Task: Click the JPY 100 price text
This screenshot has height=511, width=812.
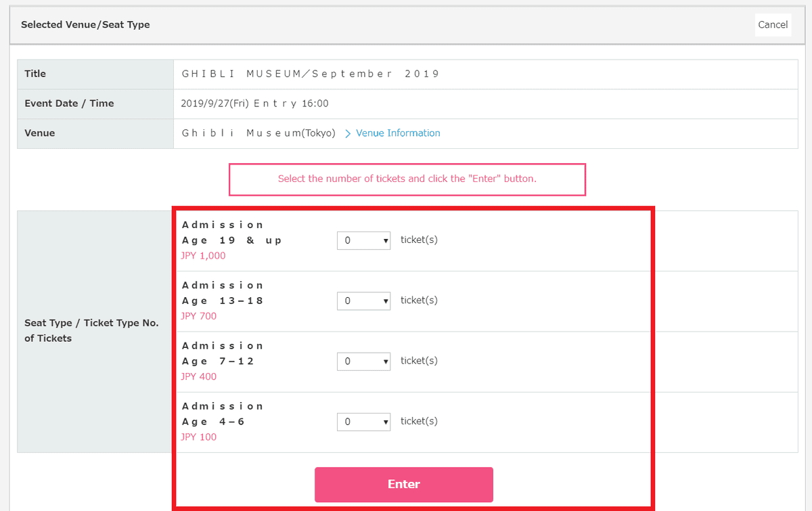Action: pyautogui.click(x=199, y=437)
